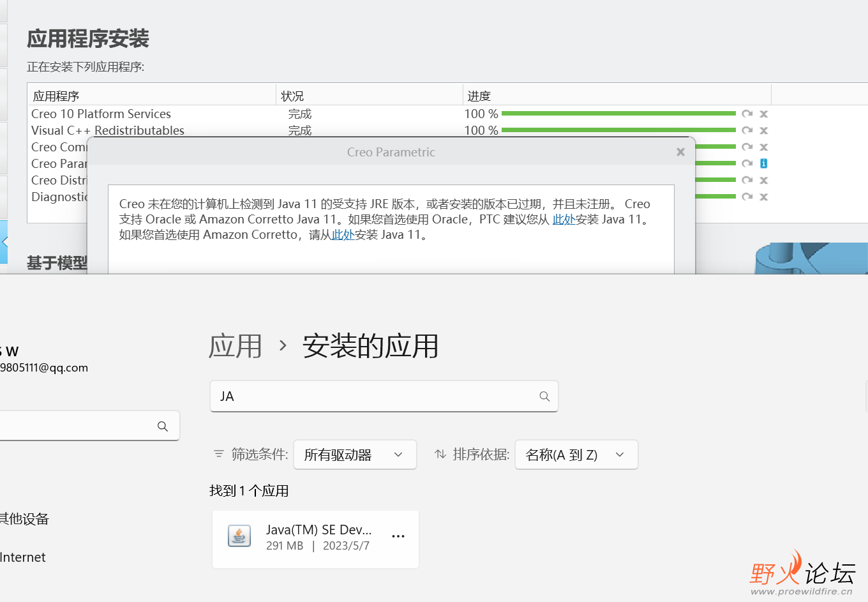Click 100 % value for Visual C++ Redistributables

click(x=481, y=130)
